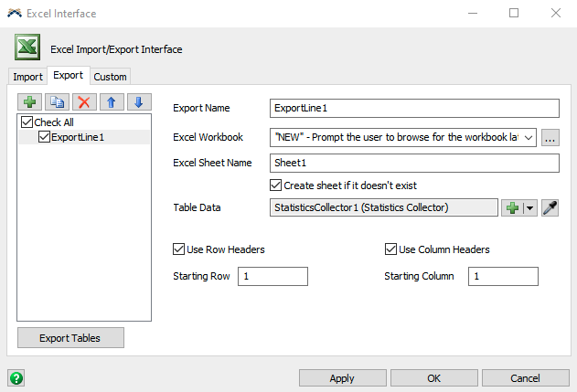Browse for Excel workbook with ellipsis button

pyautogui.click(x=550, y=138)
